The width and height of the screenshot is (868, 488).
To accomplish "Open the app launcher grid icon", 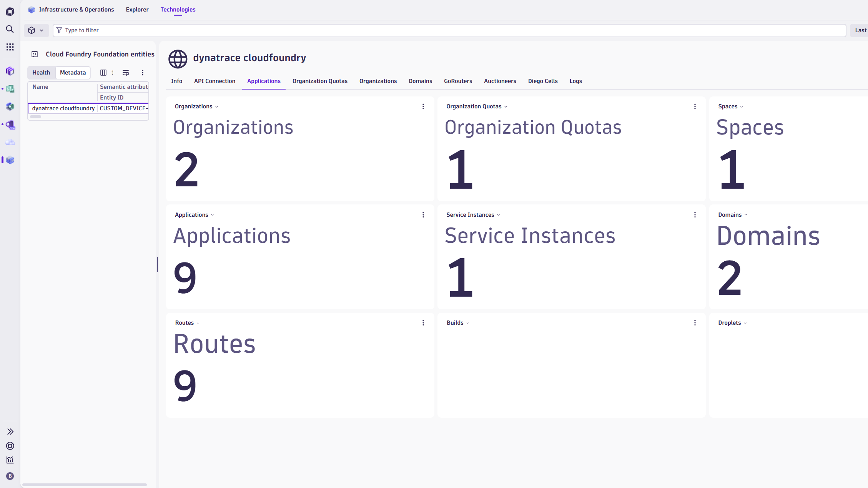I will pyautogui.click(x=10, y=47).
